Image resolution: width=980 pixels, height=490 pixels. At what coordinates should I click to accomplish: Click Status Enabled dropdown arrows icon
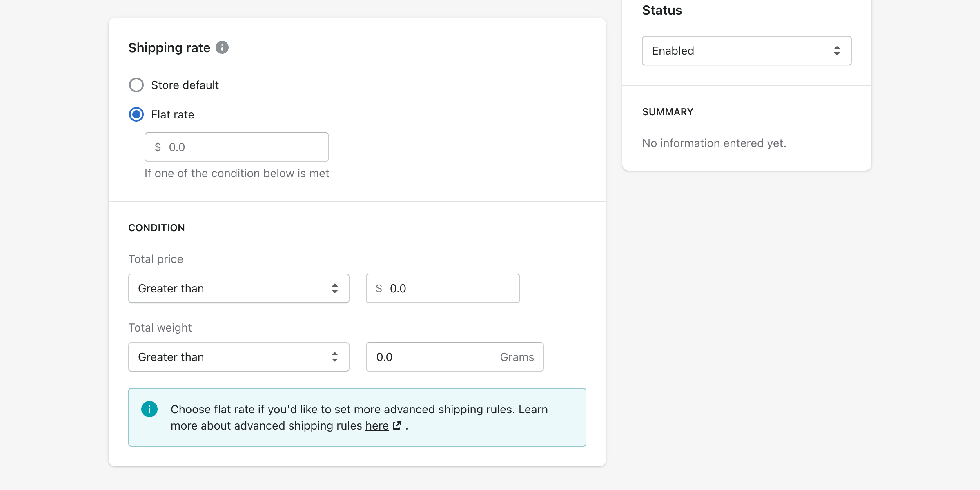[837, 51]
